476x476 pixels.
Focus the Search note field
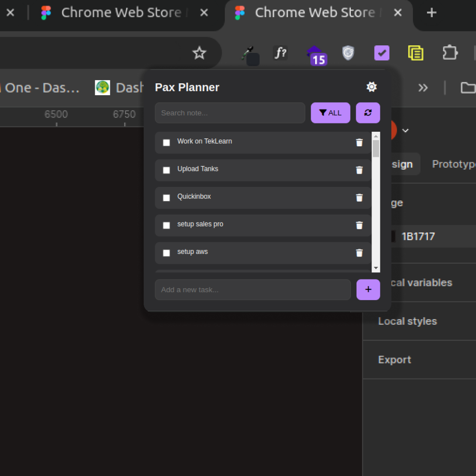[230, 113]
